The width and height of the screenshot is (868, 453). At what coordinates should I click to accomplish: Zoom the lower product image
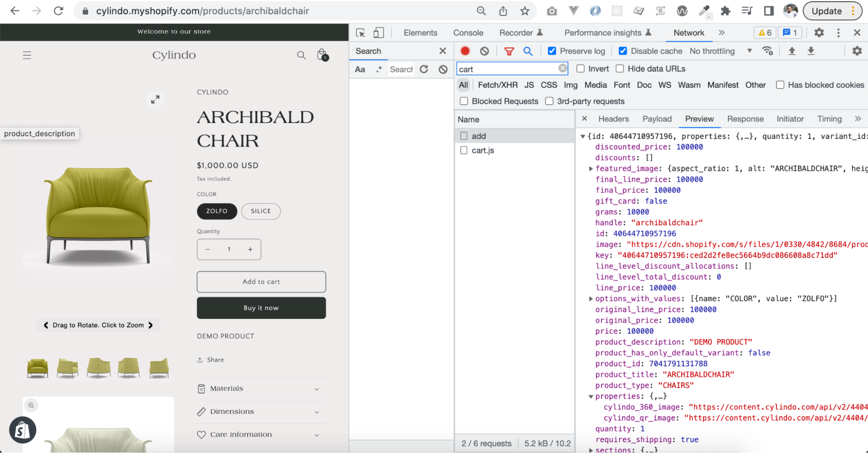point(31,405)
